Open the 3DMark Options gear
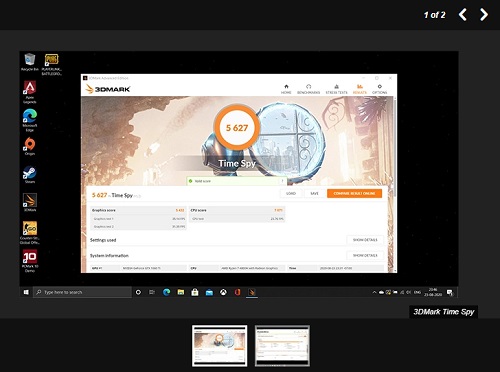500x372 pixels. [x=379, y=89]
